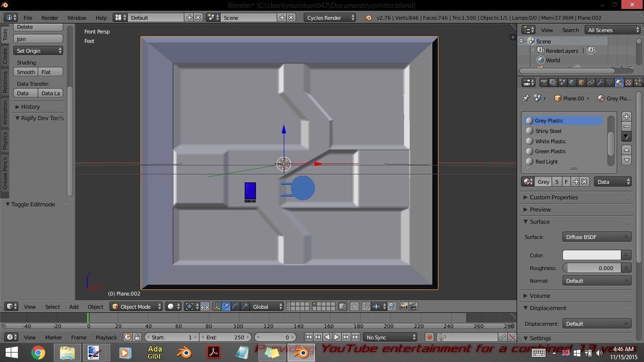644x362 pixels.
Task: Toggle the pin icon in properties breadcrumb
Action: pos(526,98)
